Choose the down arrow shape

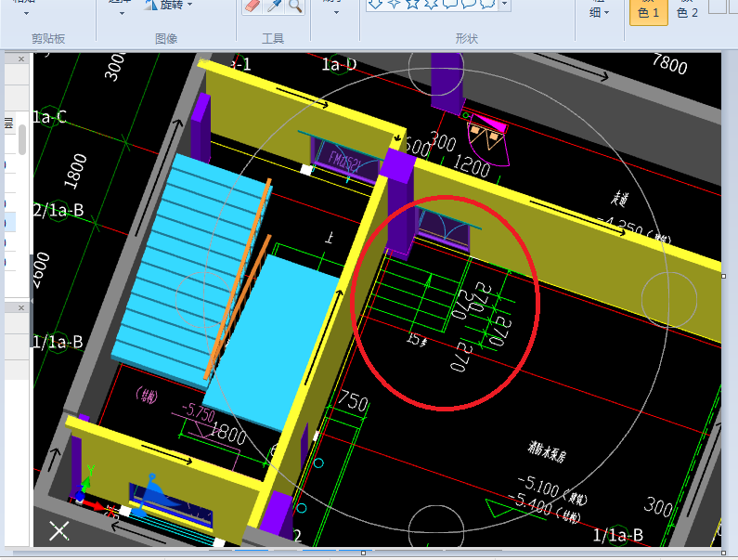tap(375, 4)
